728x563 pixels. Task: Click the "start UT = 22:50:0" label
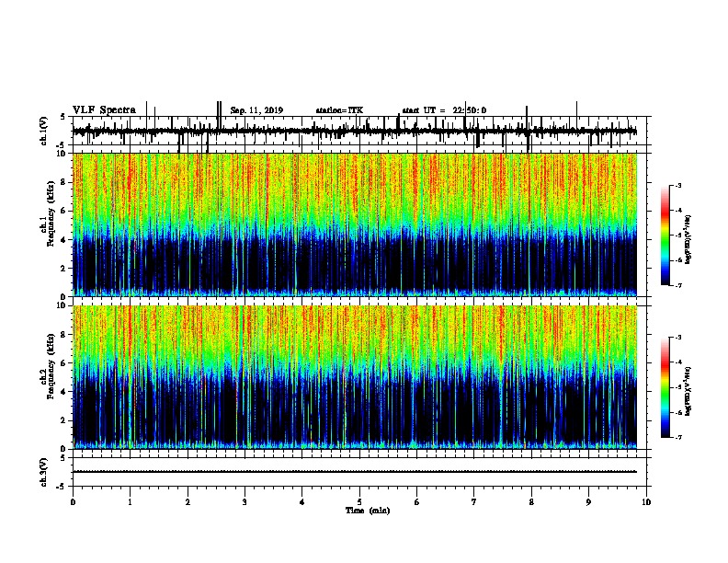(444, 110)
